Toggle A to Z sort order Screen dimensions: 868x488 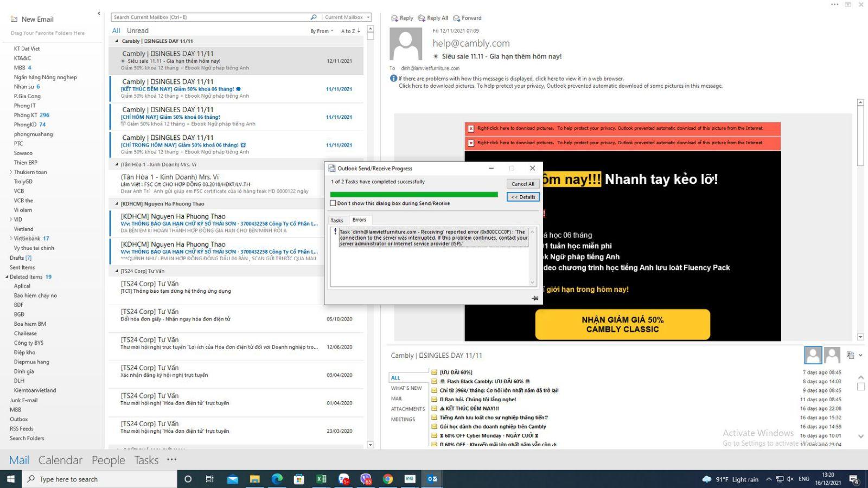click(350, 31)
